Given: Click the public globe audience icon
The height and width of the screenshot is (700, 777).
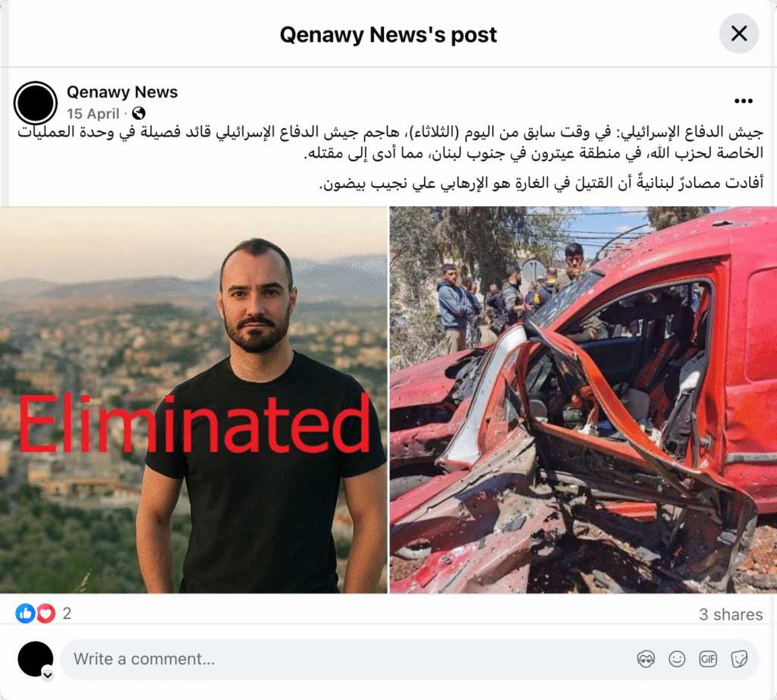Looking at the screenshot, I should 139,114.
